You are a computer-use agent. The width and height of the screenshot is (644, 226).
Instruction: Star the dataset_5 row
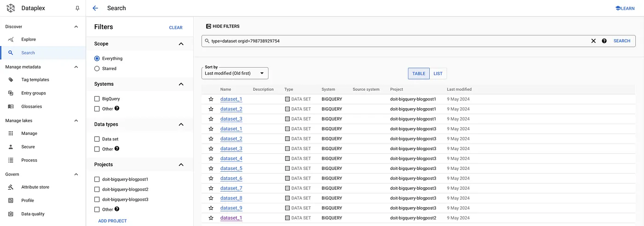tap(211, 168)
